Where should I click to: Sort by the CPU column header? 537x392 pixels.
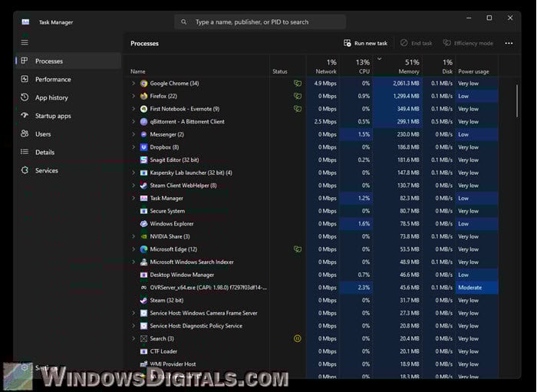point(355,67)
